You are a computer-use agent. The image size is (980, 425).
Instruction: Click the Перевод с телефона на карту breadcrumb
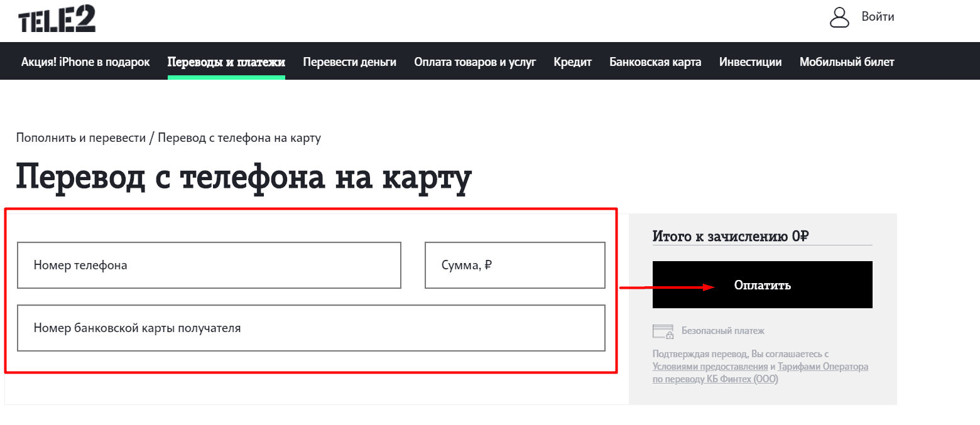239,137
